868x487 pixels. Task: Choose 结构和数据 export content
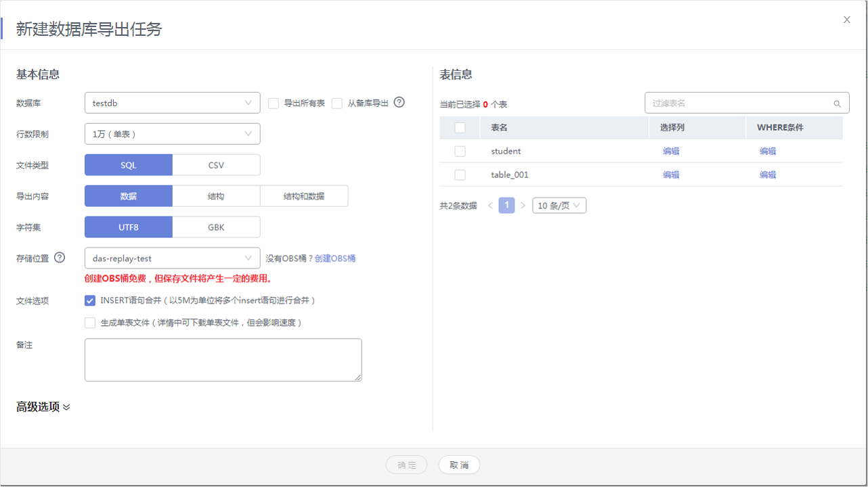[304, 196]
